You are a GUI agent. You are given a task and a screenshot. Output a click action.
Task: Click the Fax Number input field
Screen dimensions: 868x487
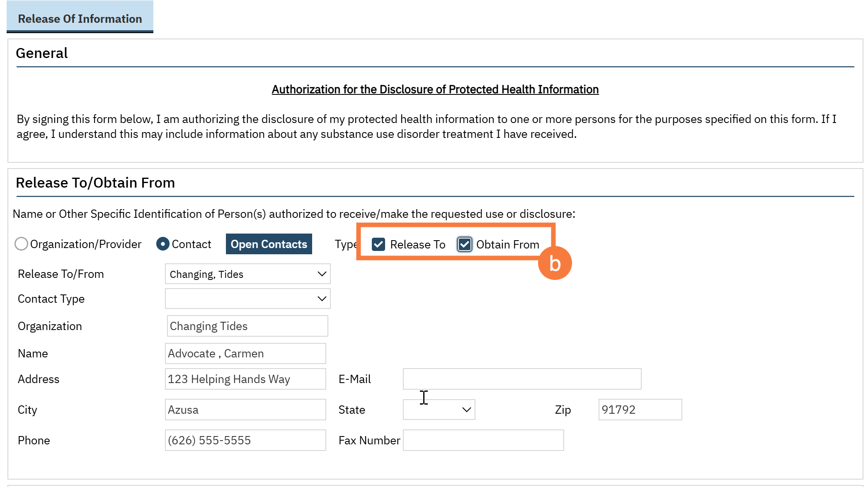click(483, 440)
